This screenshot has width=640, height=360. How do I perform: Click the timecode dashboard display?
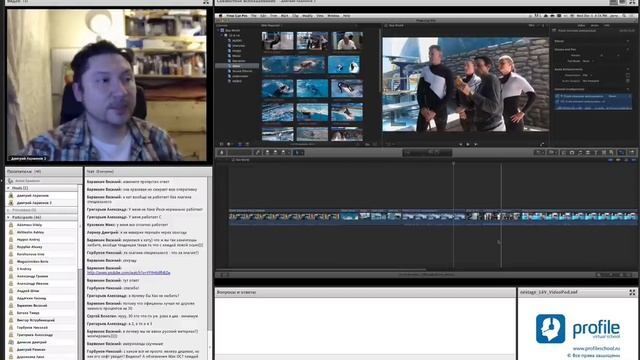[427, 152]
